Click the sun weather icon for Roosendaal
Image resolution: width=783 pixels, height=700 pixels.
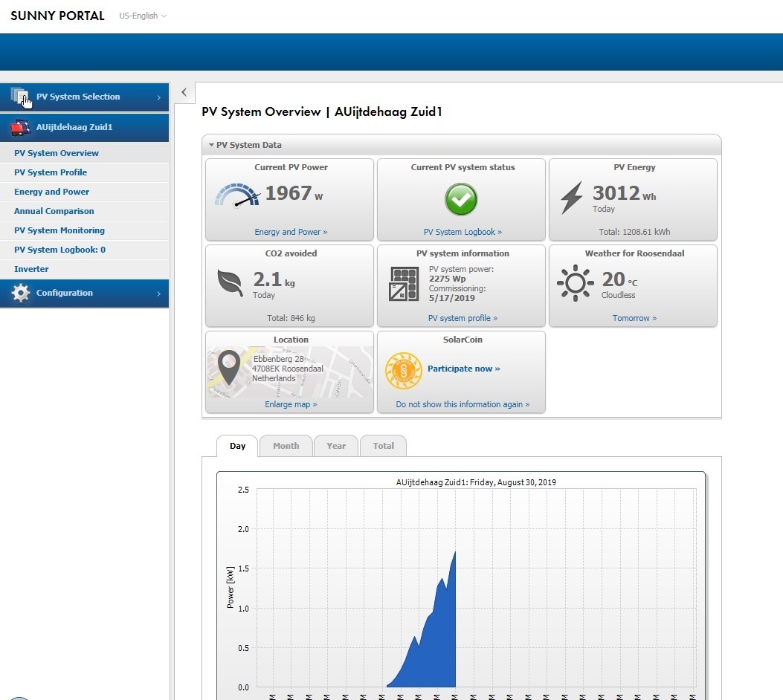pyautogui.click(x=575, y=283)
